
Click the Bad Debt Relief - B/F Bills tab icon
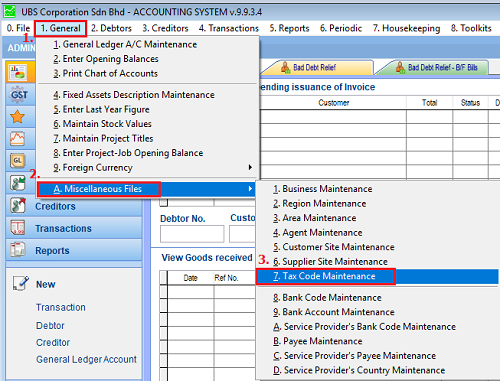click(400, 68)
